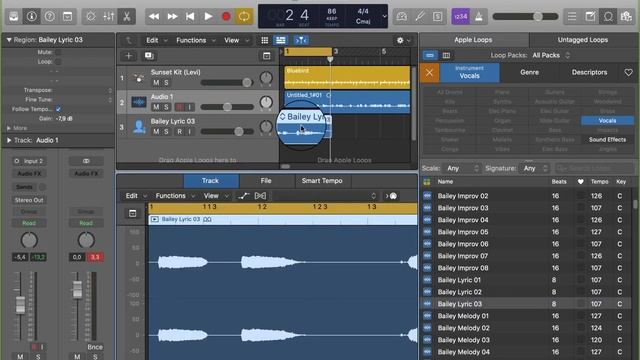
Task: Expand the Track Audio 1 inspector section
Action: point(9,140)
